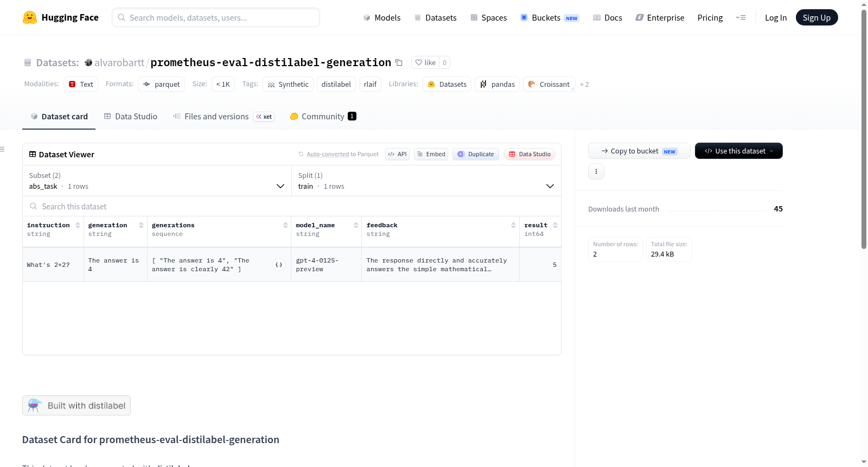Open the left sidebar hamburger toggle
The image size is (868, 467).
[x=2, y=149]
